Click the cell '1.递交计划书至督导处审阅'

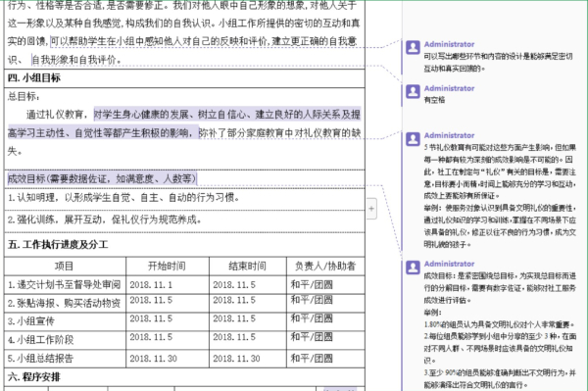point(65,285)
